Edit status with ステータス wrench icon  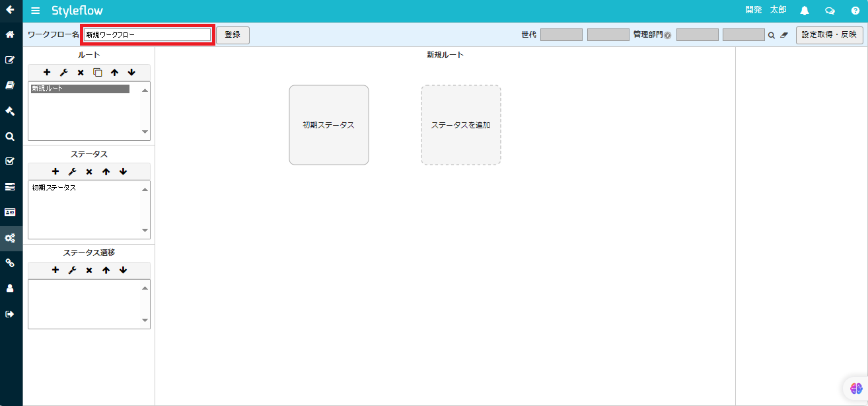(x=73, y=171)
